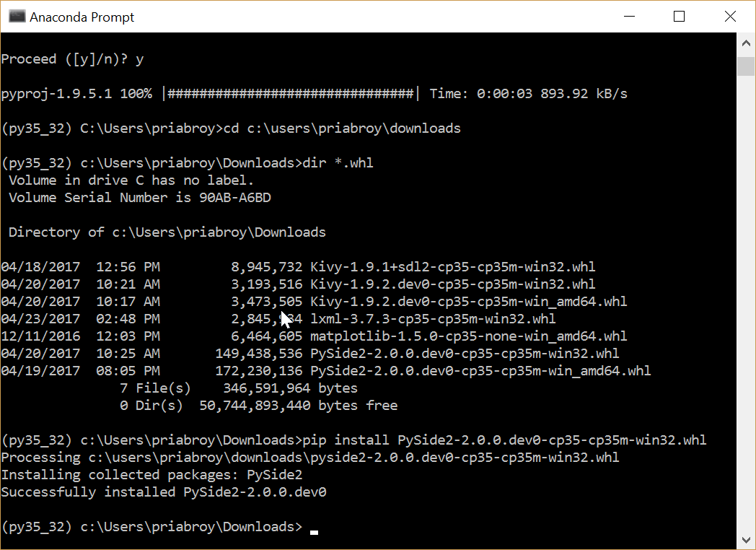Click '7 File(s) 346,591,964 bytes' summary
This screenshot has height=550, width=756.
239,388
